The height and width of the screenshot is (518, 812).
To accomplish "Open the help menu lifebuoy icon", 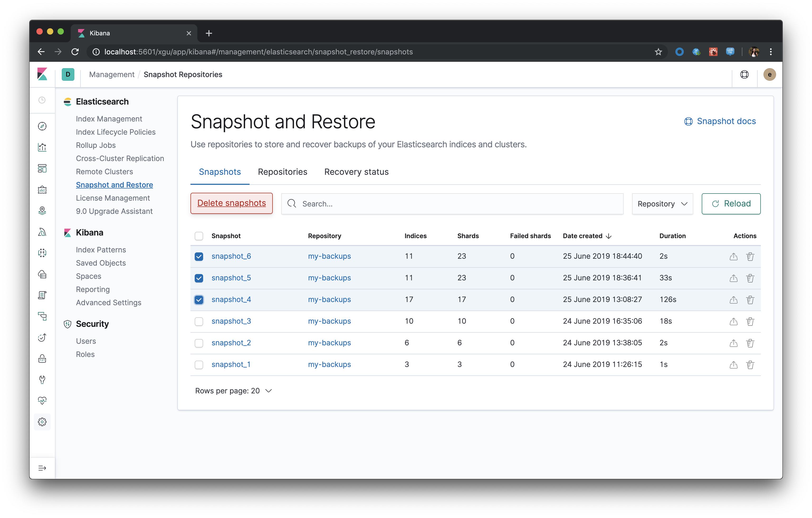I will (x=744, y=74).
